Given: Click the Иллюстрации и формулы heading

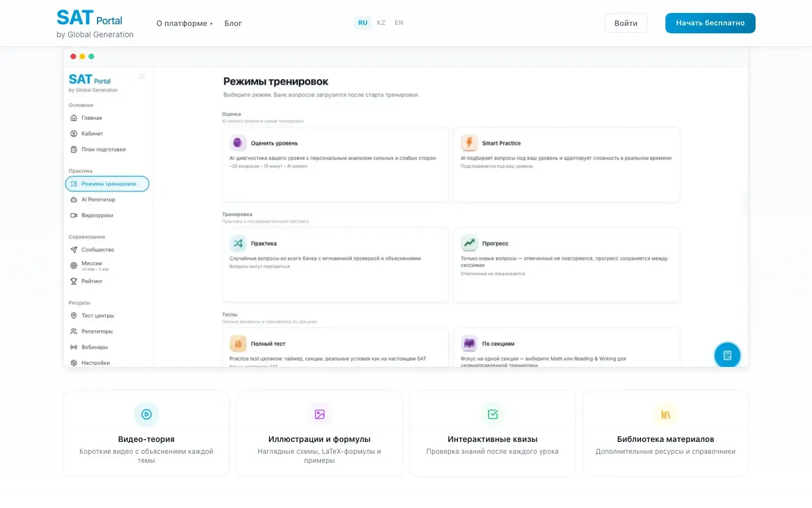Looking at the screenshot, I should pyautogui.click(x=319, y=439).
